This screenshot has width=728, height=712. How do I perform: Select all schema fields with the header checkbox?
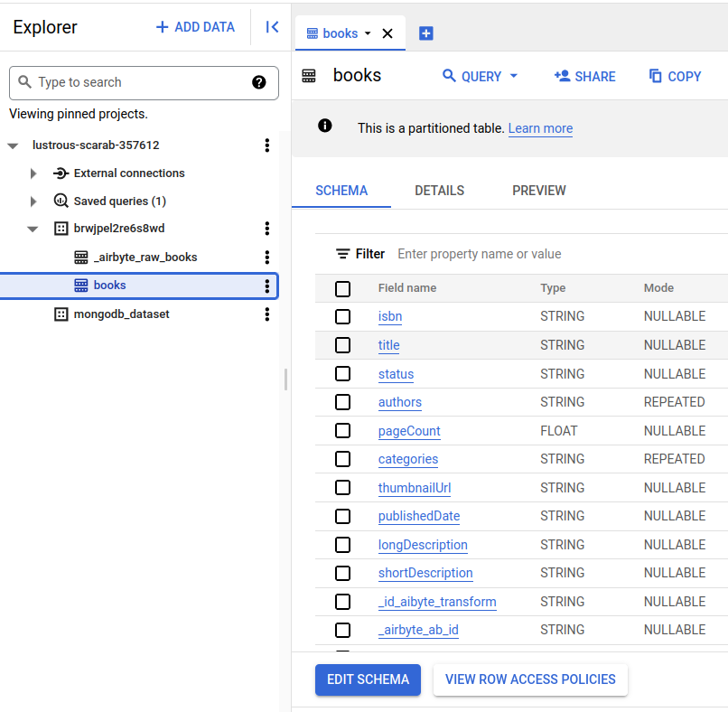(x=342, y=288)
